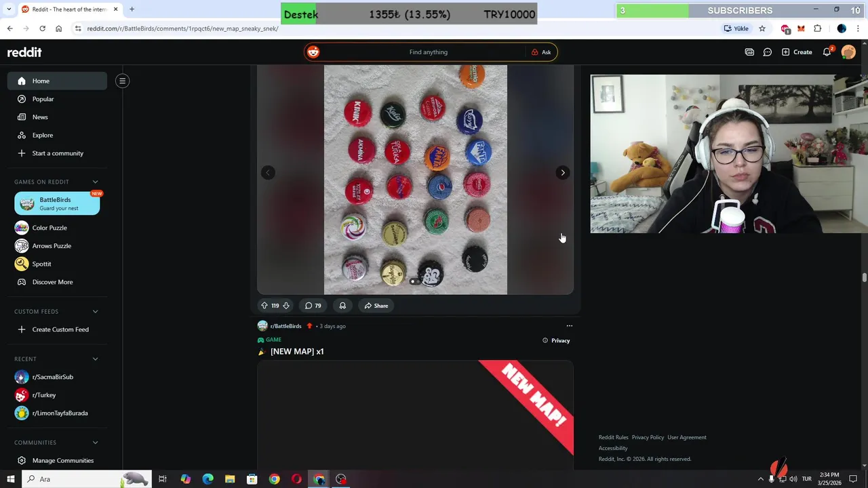
Task: Focus the Find anything search box
Action: pos(428,52)
